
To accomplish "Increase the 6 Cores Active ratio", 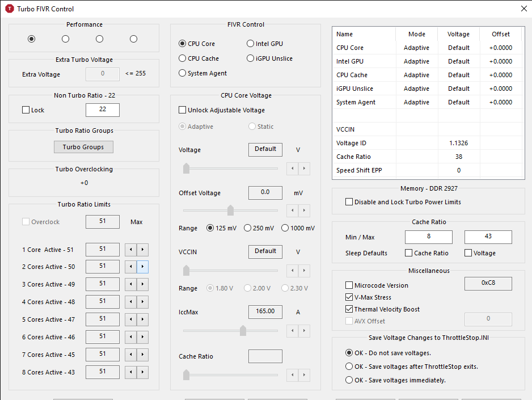I will tap(142, 337).
